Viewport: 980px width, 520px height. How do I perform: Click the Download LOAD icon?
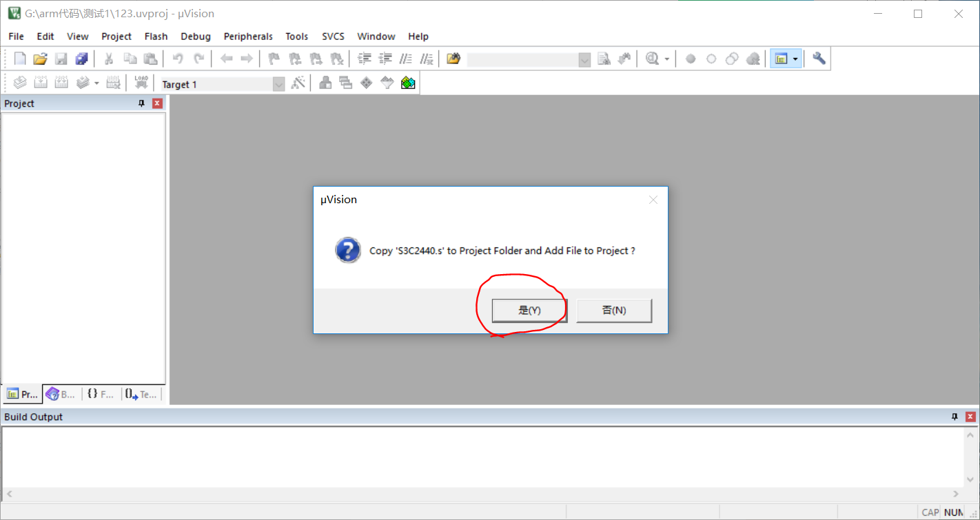coord(141,83)
